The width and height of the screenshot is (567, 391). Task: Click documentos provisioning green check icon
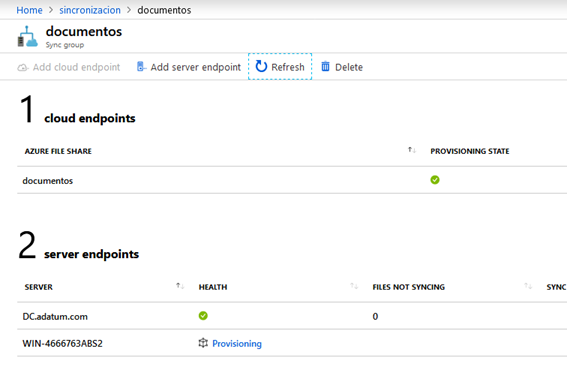(x=435, y=180)
